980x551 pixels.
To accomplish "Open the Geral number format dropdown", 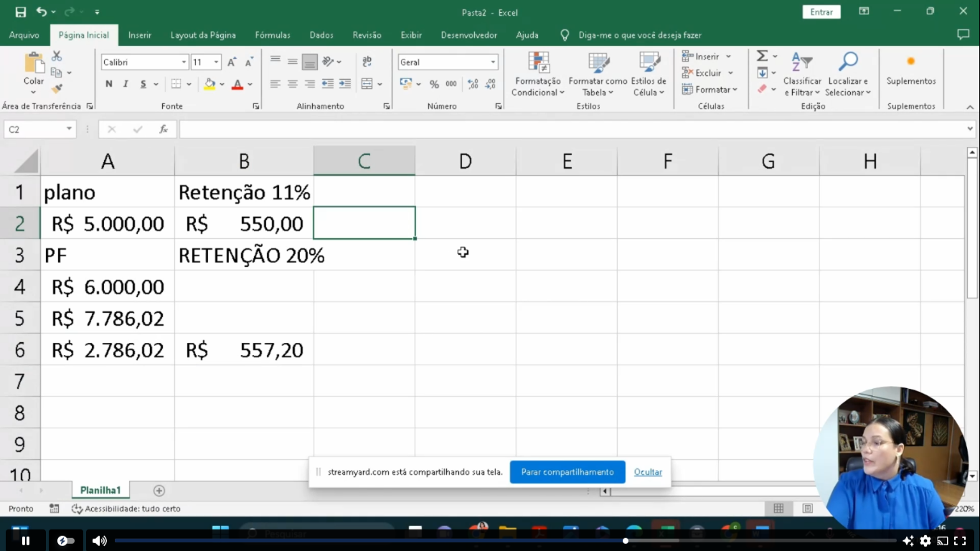I will [x=493, y=62].
